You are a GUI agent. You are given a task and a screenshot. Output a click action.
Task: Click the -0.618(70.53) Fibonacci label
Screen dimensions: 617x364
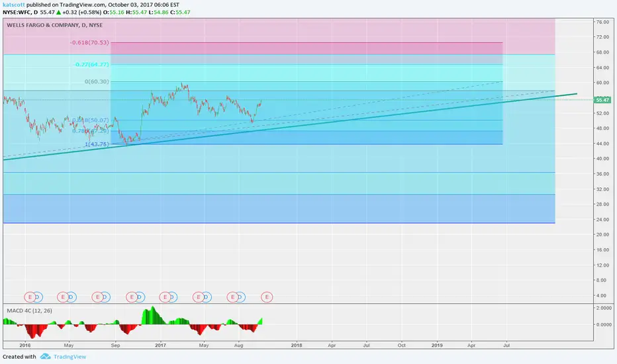(x=89, y=42)
